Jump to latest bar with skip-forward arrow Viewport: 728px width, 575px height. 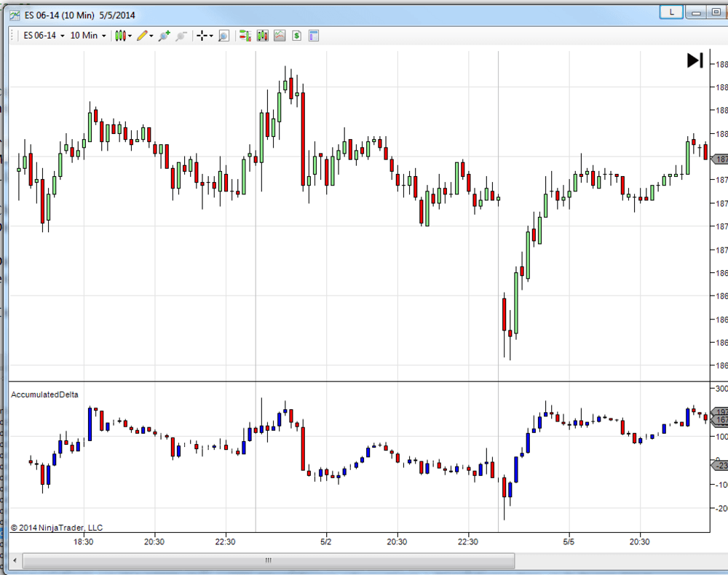click(x=695, y=60)
